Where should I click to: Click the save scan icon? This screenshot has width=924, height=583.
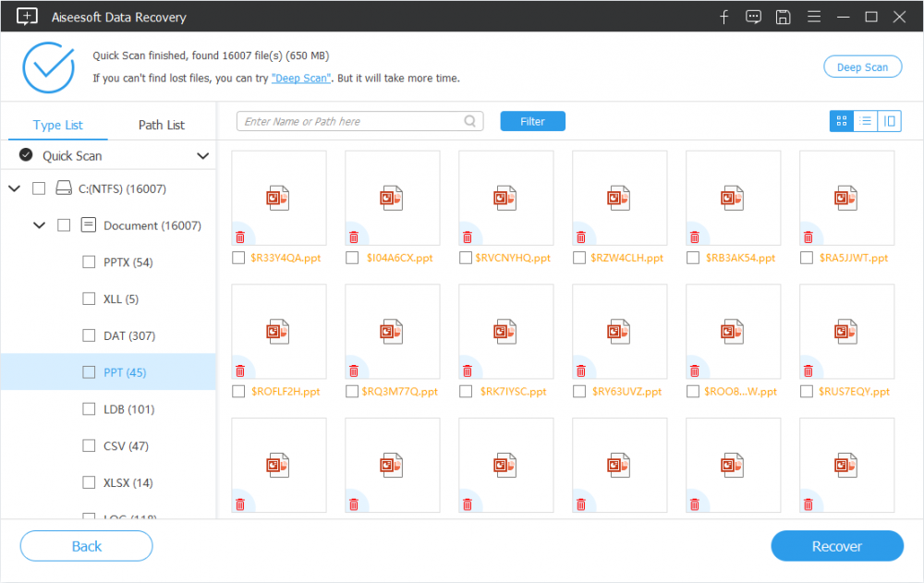click(x=783, y=17)
